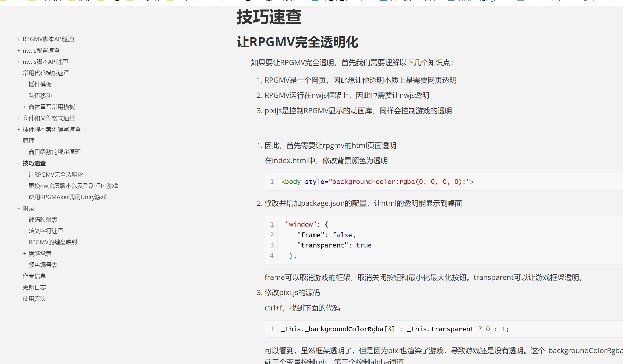Collapse the 技巧速查 sidebar section
The image size is (623, 364).
(x=19, y=163)
